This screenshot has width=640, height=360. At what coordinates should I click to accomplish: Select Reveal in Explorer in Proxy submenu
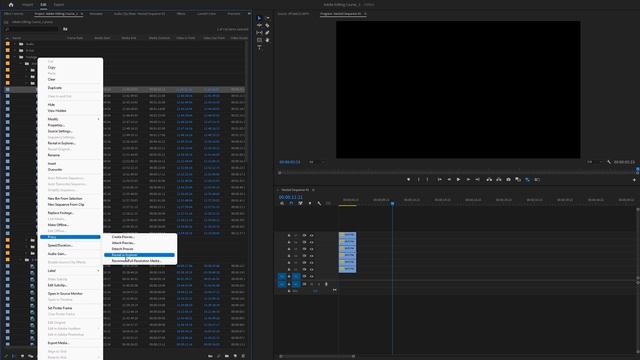coord(139,255)
